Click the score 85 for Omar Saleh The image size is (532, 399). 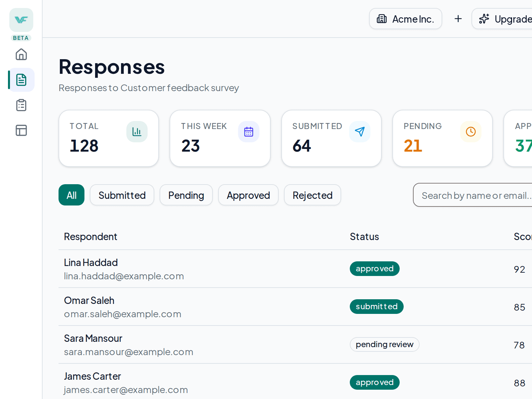(519, 307)
